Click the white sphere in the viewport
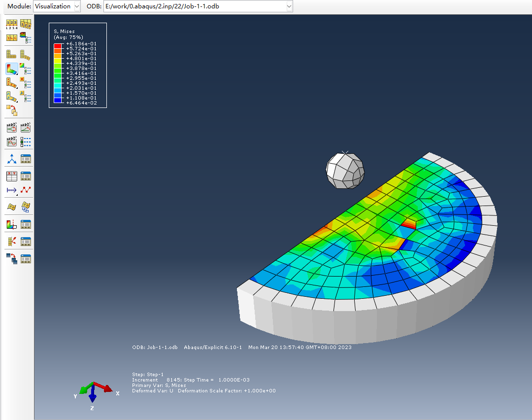The width and height of the screenshot is (532, 420). coord(345,170)
